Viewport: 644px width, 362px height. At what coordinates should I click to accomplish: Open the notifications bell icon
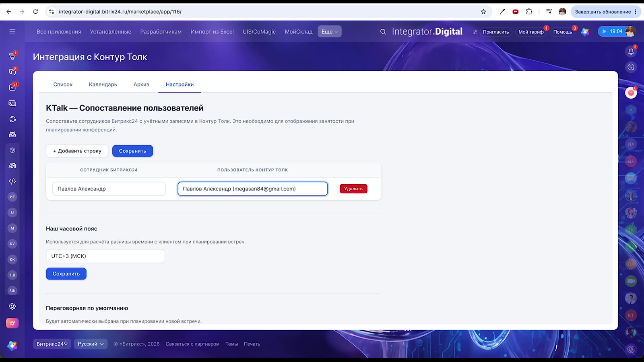631,51
